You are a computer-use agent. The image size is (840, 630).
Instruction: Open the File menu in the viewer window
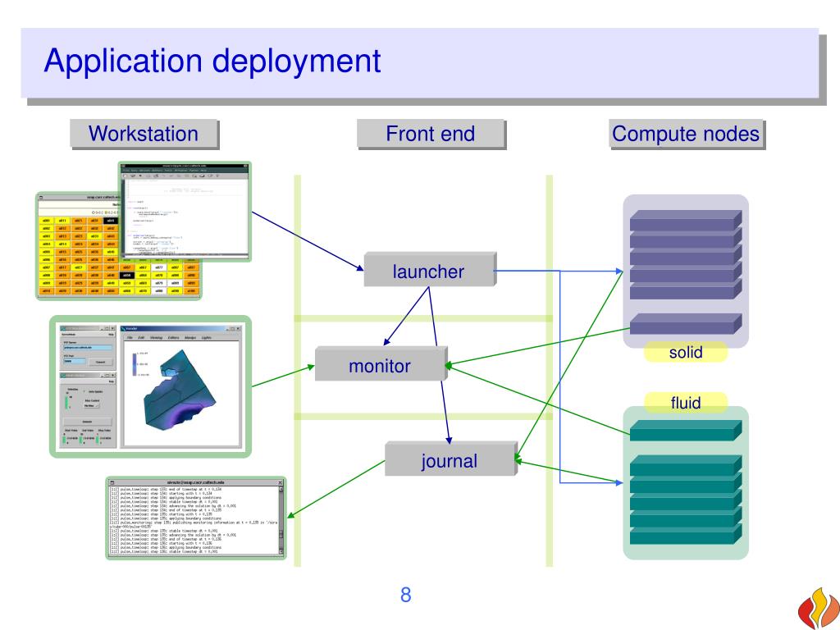pos(130,337)
